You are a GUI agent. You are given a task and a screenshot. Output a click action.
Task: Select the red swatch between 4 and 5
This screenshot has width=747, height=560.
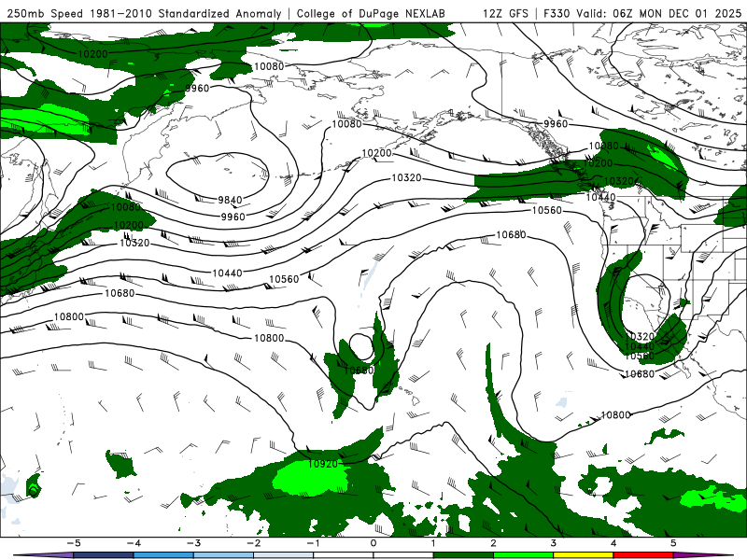pos(643,555)
